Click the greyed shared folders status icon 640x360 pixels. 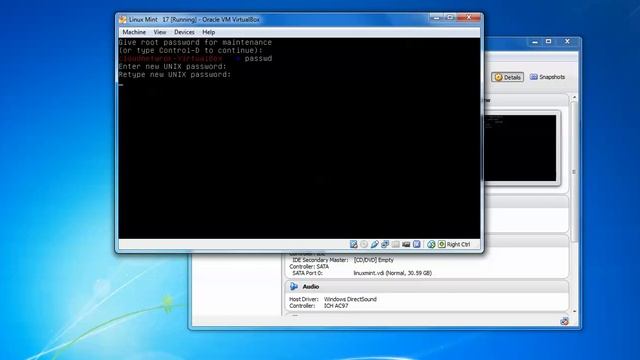tap(396, 244)
